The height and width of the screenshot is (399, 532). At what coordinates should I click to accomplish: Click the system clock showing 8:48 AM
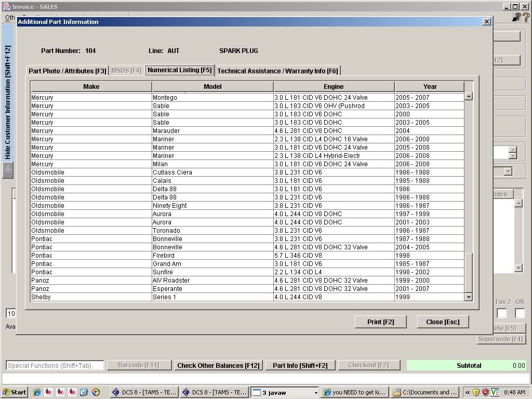(514, 392)
